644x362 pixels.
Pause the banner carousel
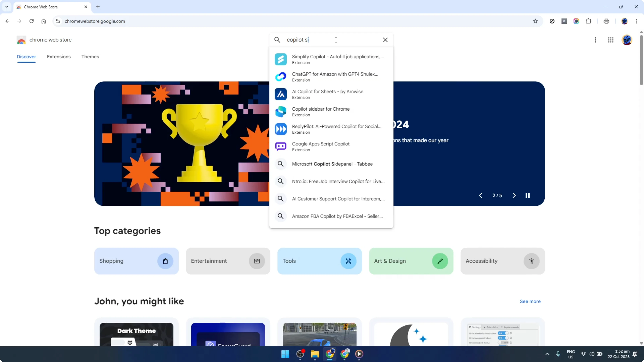(528, 195)
